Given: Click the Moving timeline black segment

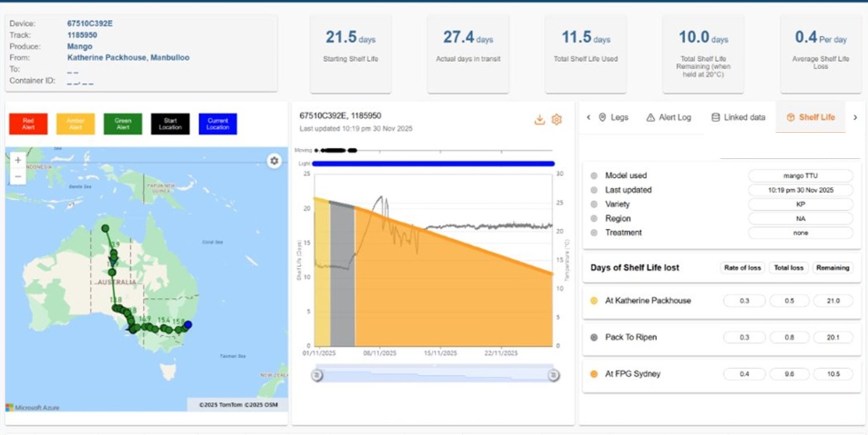Looking at the screenshot, I should pyautogui.click(x=333, y=151).
